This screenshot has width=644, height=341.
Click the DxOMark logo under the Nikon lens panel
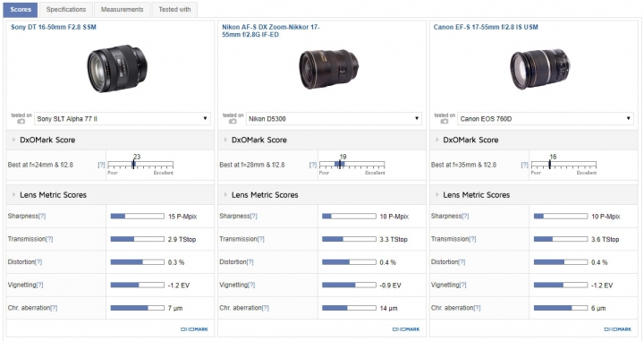pyautogui.click(x=406, y=329)
